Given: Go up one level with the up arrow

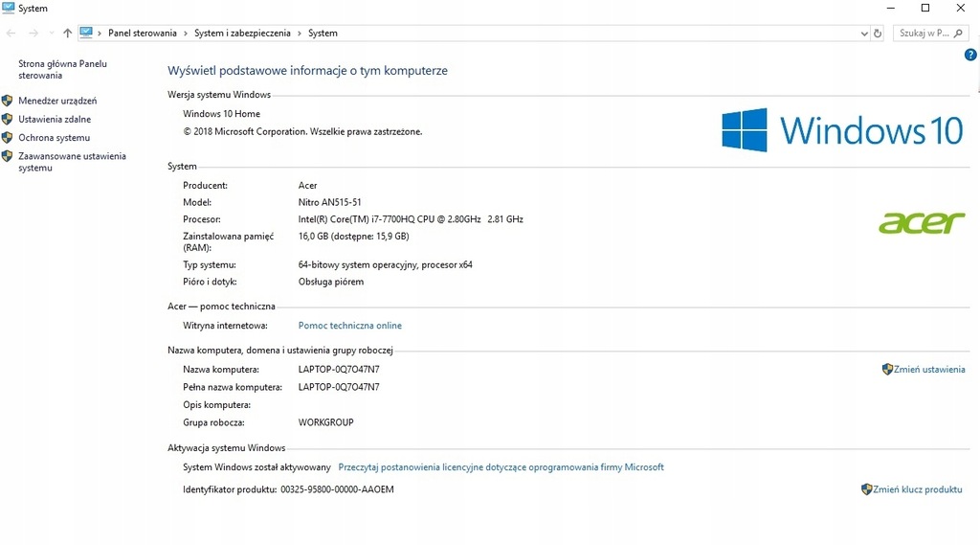Looking at the screenshot, I should coord(68,34).
